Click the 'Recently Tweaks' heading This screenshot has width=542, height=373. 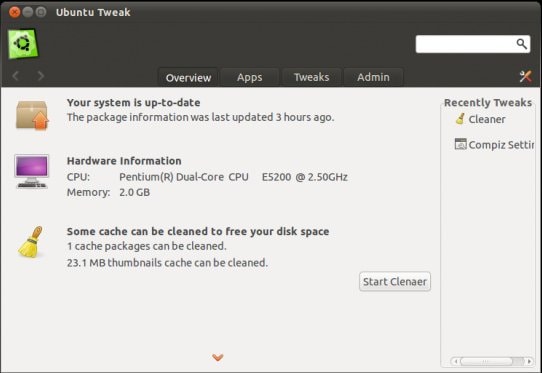(488, 103)
